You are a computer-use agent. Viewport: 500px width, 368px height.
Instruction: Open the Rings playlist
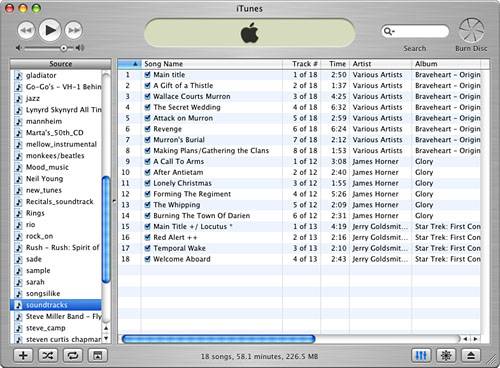coord(56,213)
